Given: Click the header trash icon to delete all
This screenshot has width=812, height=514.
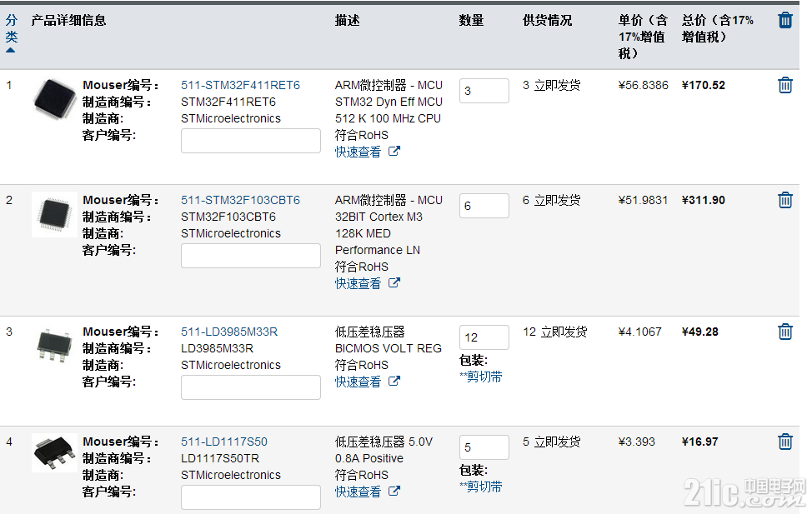Looking at the screenshot, I should [785, 20].
